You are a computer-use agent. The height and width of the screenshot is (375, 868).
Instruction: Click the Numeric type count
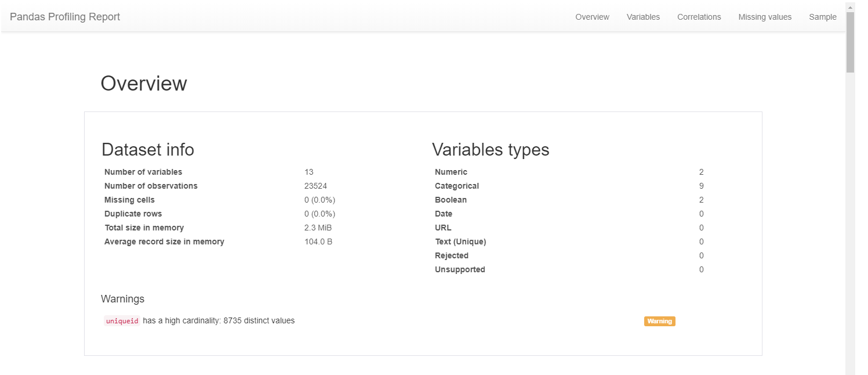[x=701, y=172]
